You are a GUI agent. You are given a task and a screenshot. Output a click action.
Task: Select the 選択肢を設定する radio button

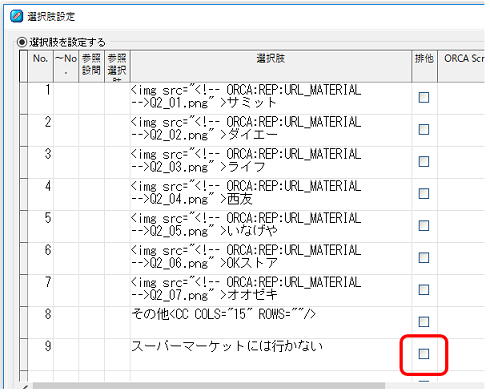[x=22, y=42]
